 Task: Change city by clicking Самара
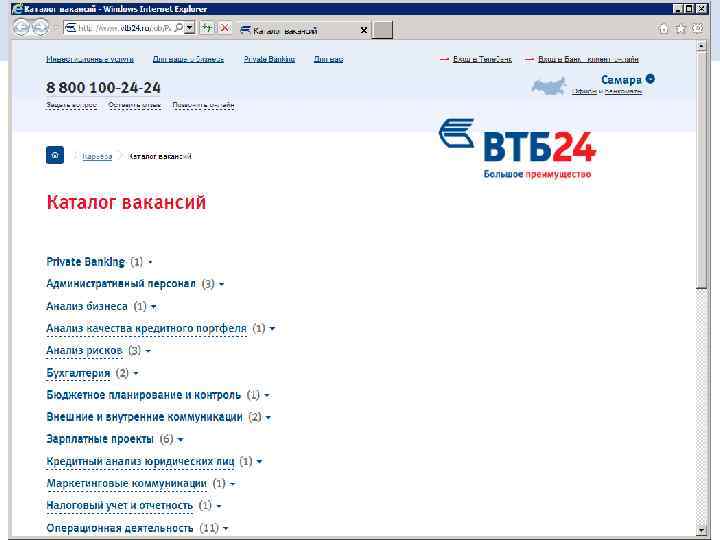pyautogui.click(x=621, y=80)
